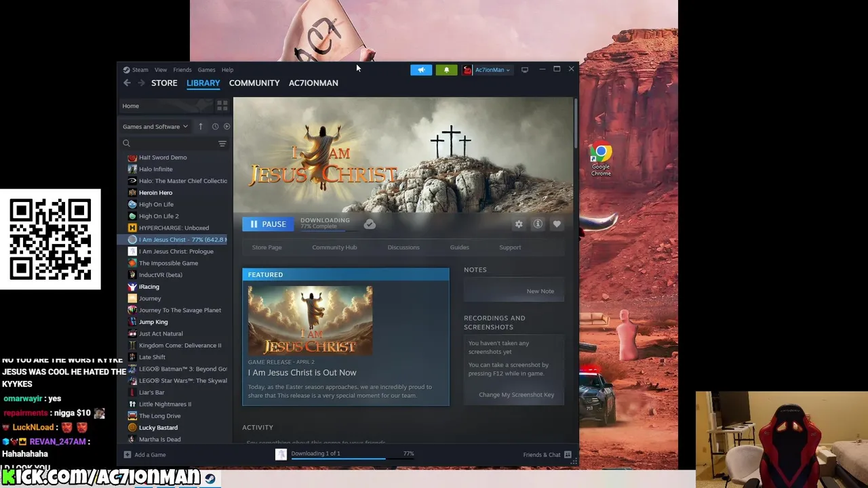Open the Help menu
The height and width of the screenshot is (488, 868).
(227, 70)
